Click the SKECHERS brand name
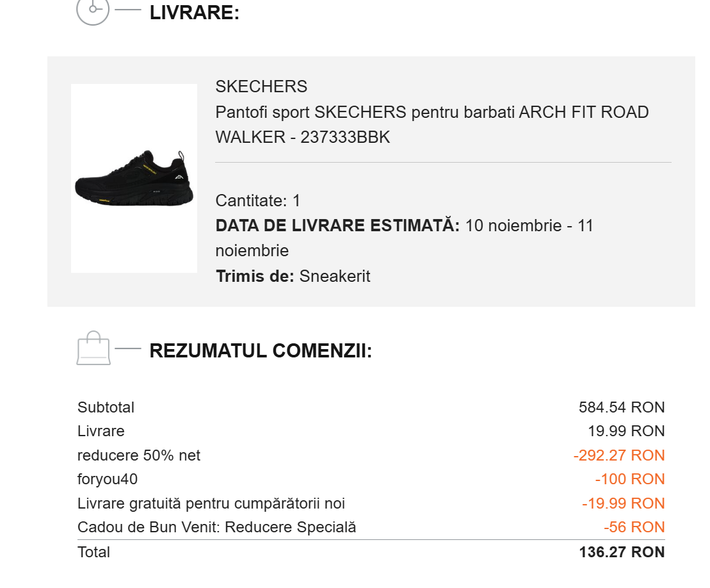The image size is (710, 588). [x=261, y=86]
